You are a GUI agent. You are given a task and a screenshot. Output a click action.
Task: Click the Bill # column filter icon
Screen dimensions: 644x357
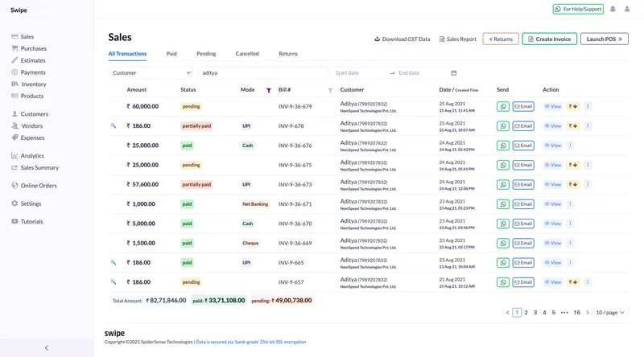click(x=330, y=90)
